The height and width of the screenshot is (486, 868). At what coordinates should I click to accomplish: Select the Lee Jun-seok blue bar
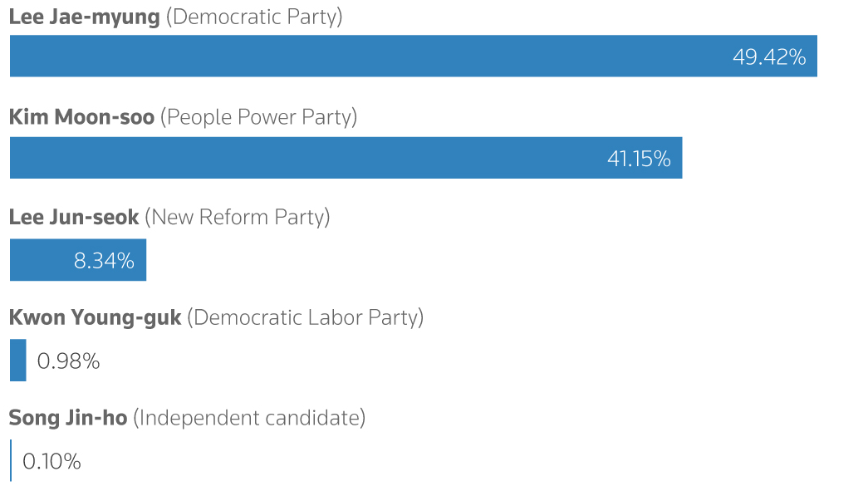point(78,260)
